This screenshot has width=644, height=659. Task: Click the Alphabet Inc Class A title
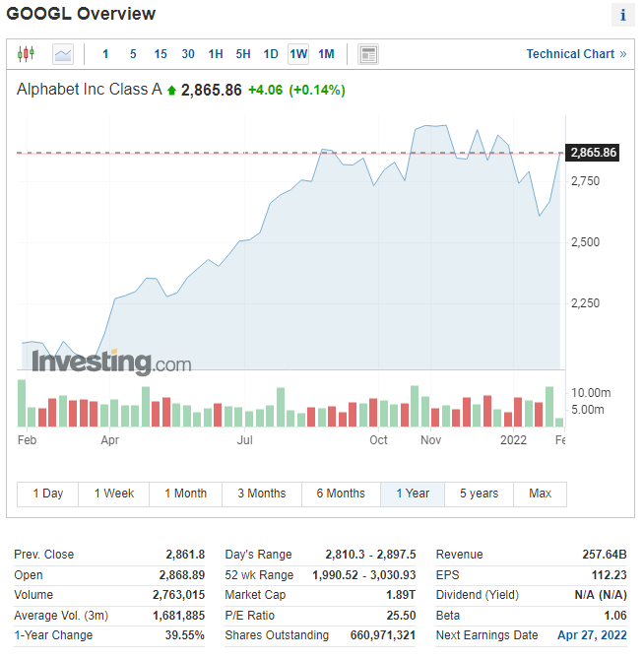89,90
